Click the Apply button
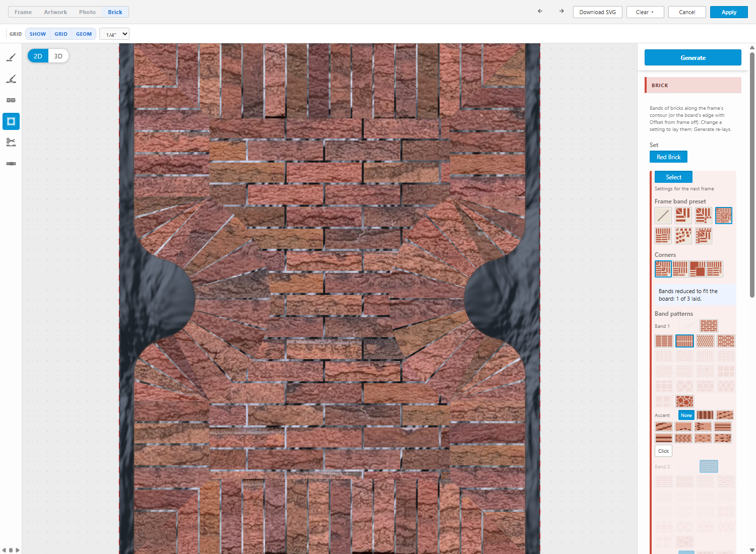This screenshot has width=756, height=554. click(x=729, y=12)
